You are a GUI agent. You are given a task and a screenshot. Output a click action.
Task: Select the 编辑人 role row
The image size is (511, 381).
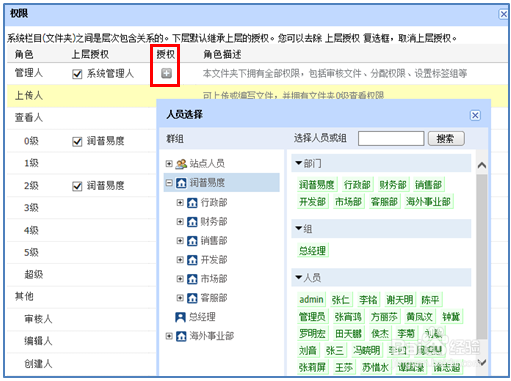[82, 341]
